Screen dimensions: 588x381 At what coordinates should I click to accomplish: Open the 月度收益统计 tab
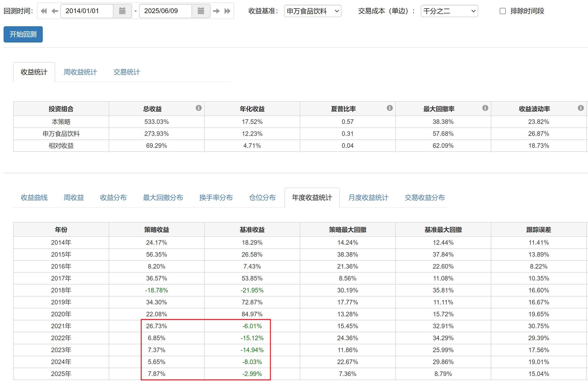pos(368,197)
